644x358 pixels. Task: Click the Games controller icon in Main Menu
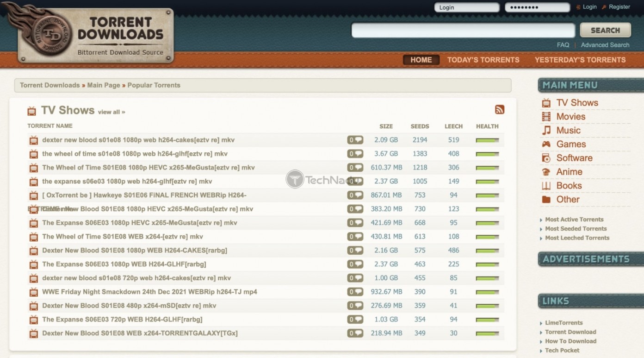(x=546, y=144)
